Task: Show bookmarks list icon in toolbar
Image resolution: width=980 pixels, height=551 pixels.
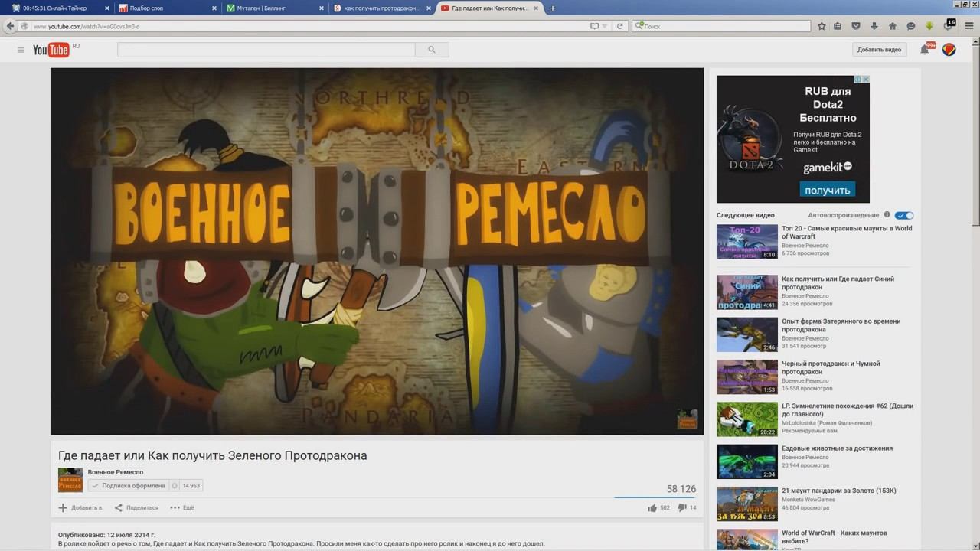Action: [x=838, y=26]
